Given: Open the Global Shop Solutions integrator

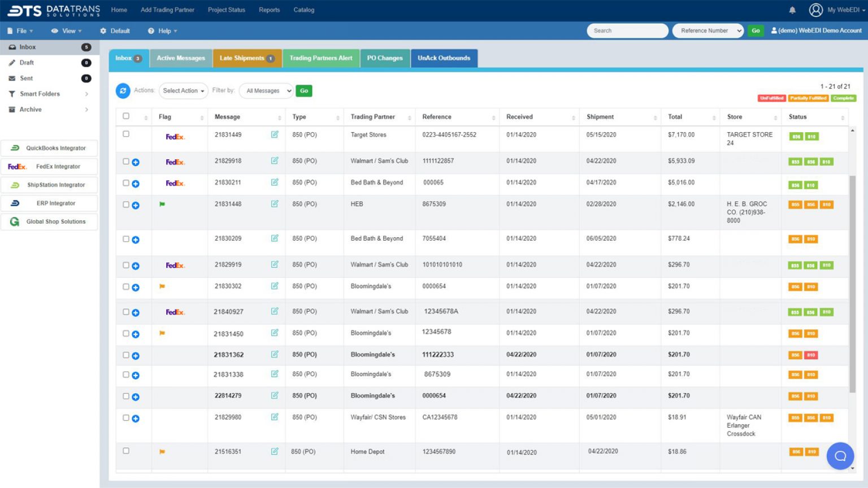Looking at the screenshot, I should click(49, 221).
